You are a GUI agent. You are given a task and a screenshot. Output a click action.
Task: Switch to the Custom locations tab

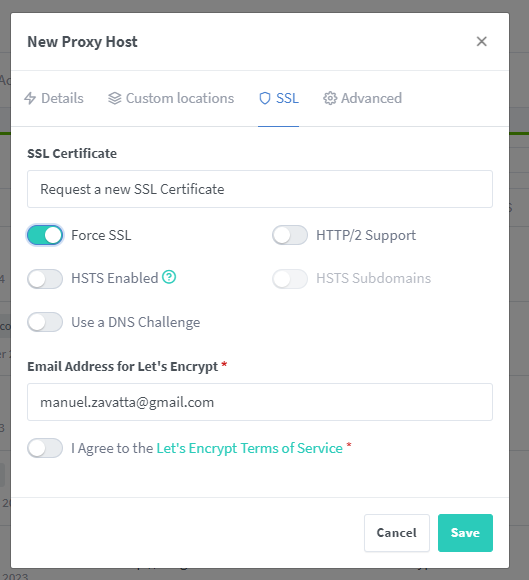coord(171,98)
